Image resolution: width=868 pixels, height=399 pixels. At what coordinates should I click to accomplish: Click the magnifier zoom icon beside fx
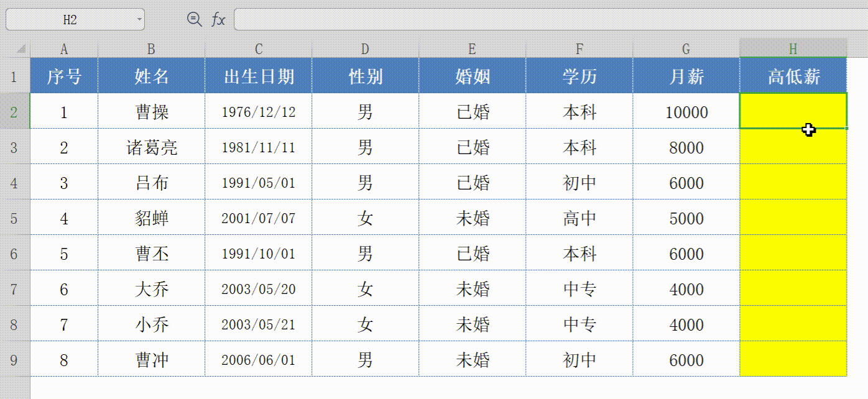195,20
